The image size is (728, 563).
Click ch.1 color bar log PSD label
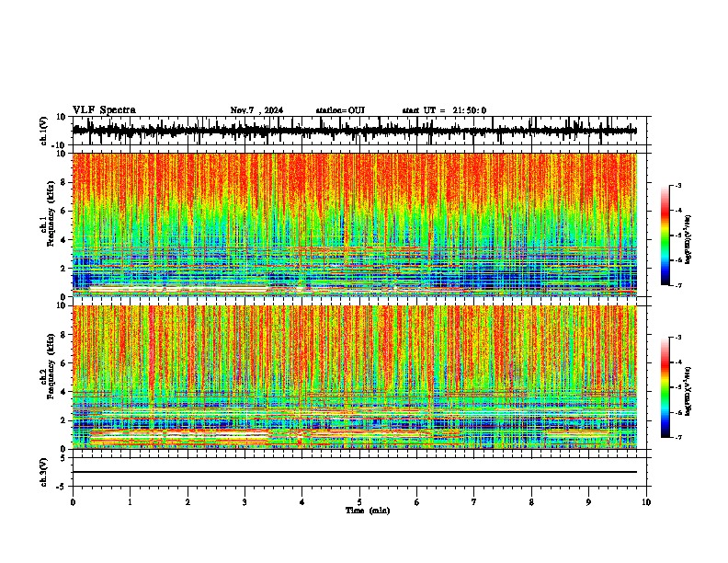tap(688, 239)
